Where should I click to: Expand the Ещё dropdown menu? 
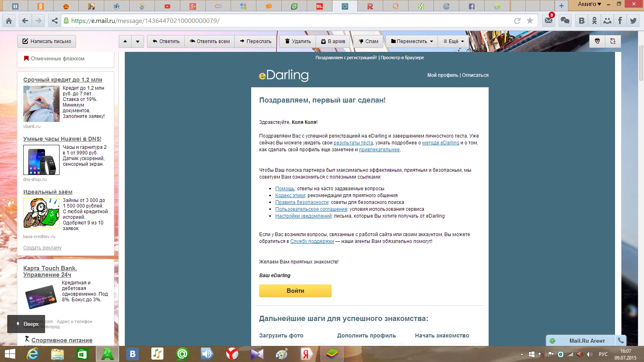[454, 41]
